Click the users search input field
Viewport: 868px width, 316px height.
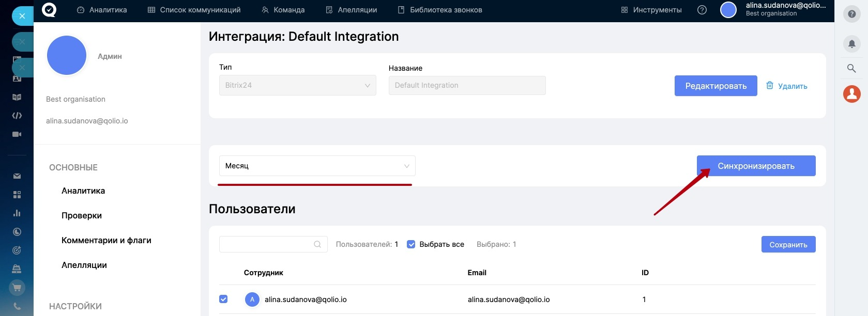[x=266, y=244]
